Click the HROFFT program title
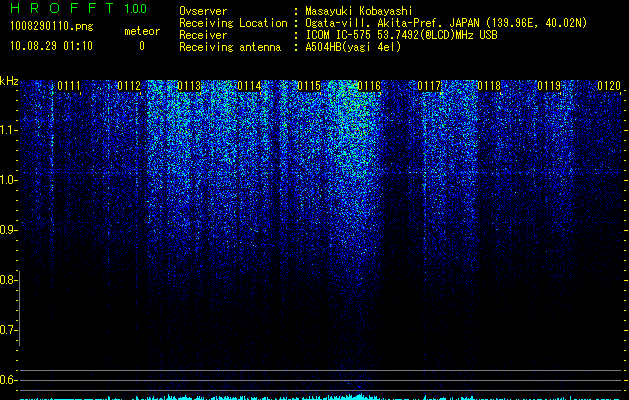Viewport: 629px width, 400px height. tap(62, 8)
